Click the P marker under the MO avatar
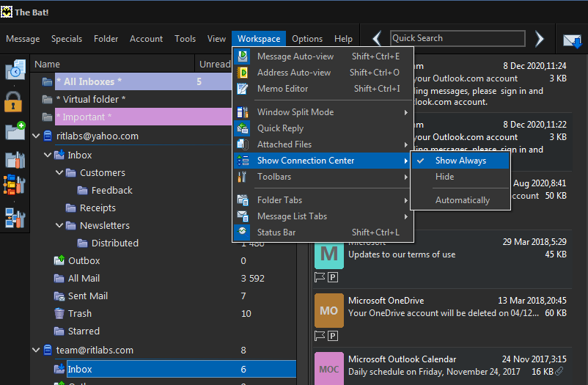Viewport: 588px width, 385px height. [x=333, y=336]
